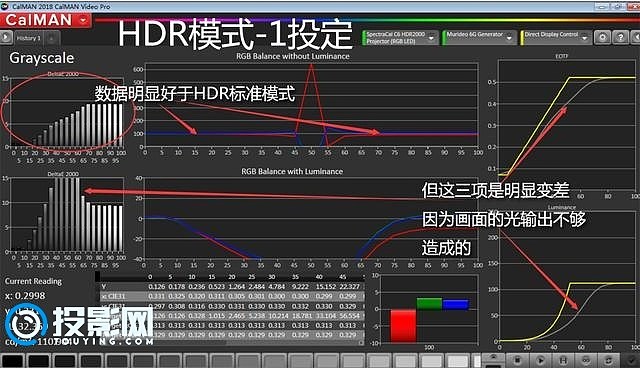Add a new history tab
The width and height of the screenshot is (640, 368).
click(x=51, y=38)
